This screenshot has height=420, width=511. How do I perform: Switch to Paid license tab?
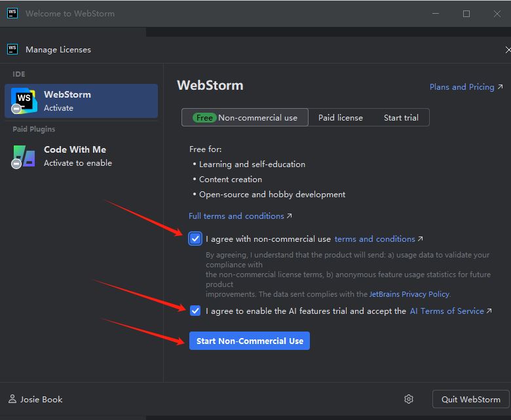340,118
